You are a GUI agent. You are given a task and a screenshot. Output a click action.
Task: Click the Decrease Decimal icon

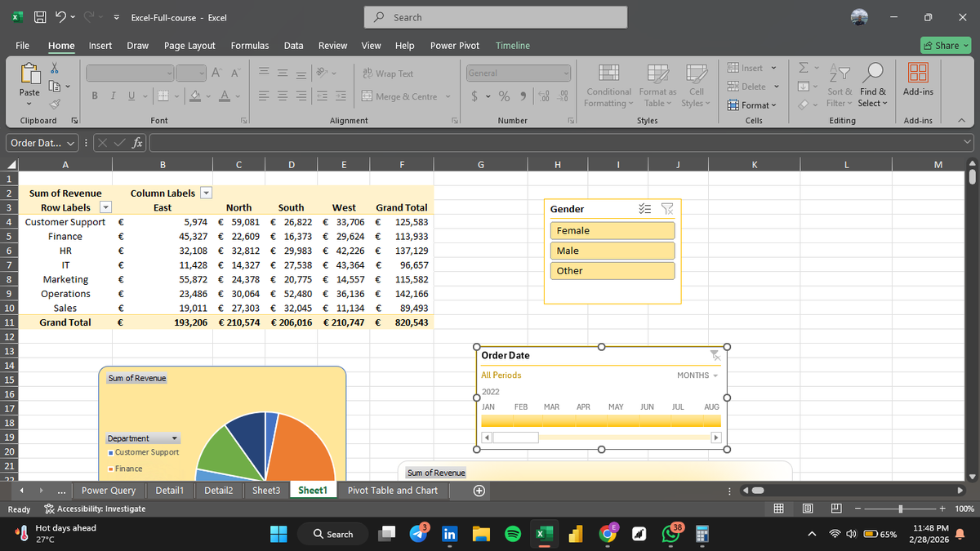pyautogui.click(x=562, y=96)
